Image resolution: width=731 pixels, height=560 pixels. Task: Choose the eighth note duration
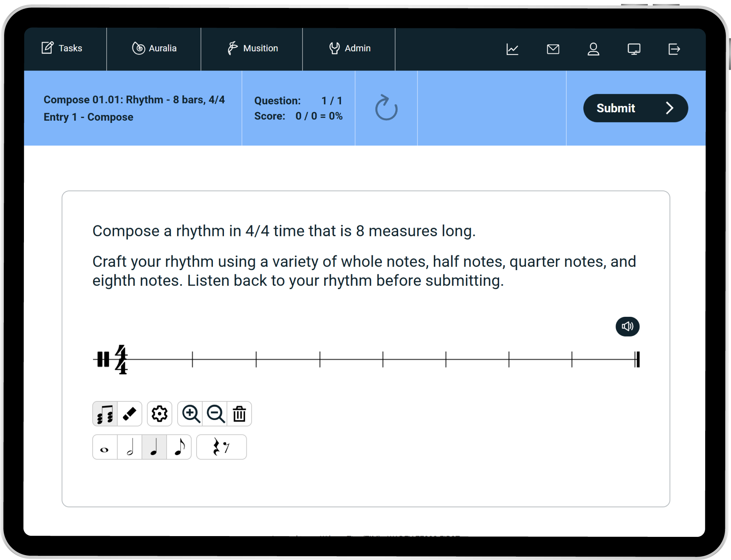pos(179,447)
